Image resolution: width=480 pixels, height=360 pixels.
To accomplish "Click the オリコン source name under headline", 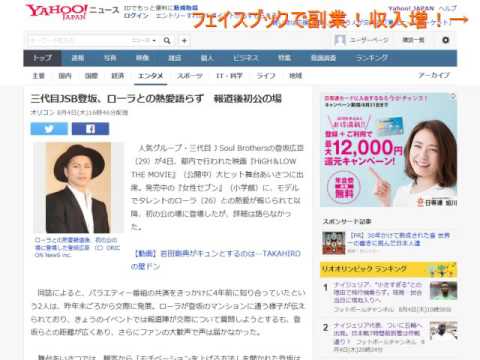I will (x=42, y=113).
